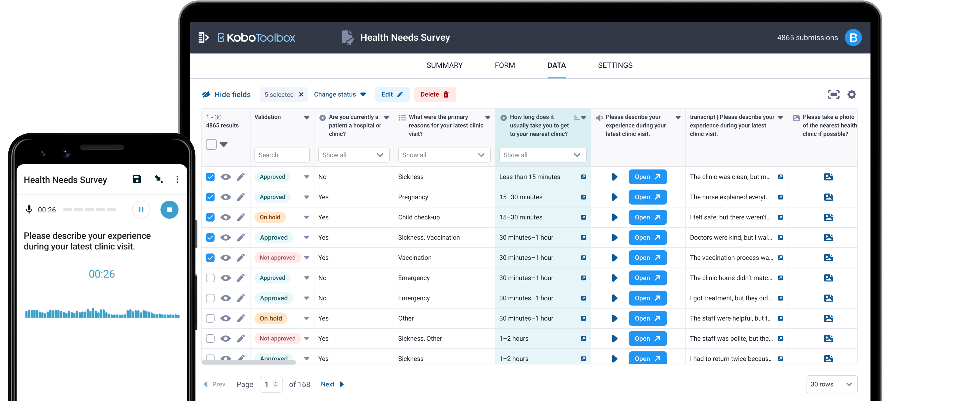This screenshot has width=980, height=401.
Task: Open the three-dot menu on the phone
Action: tap(177, 179)
